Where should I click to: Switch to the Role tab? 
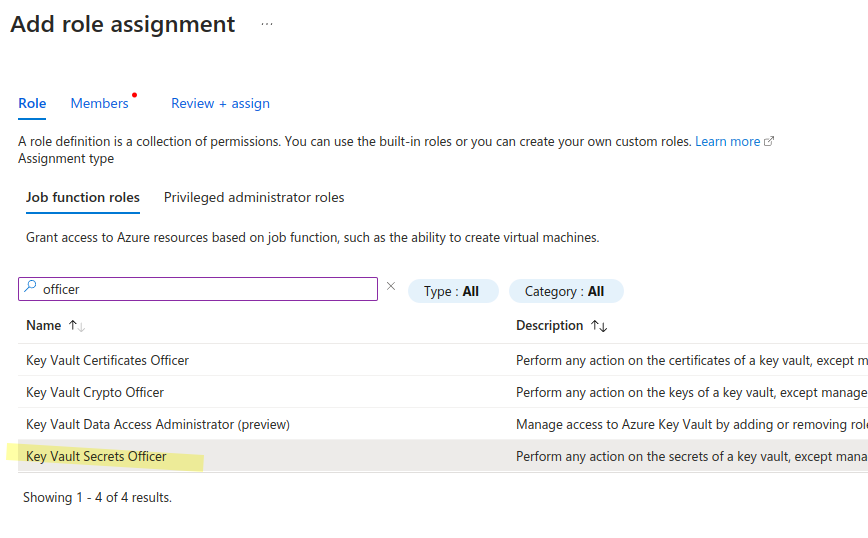tap(32, 104)
